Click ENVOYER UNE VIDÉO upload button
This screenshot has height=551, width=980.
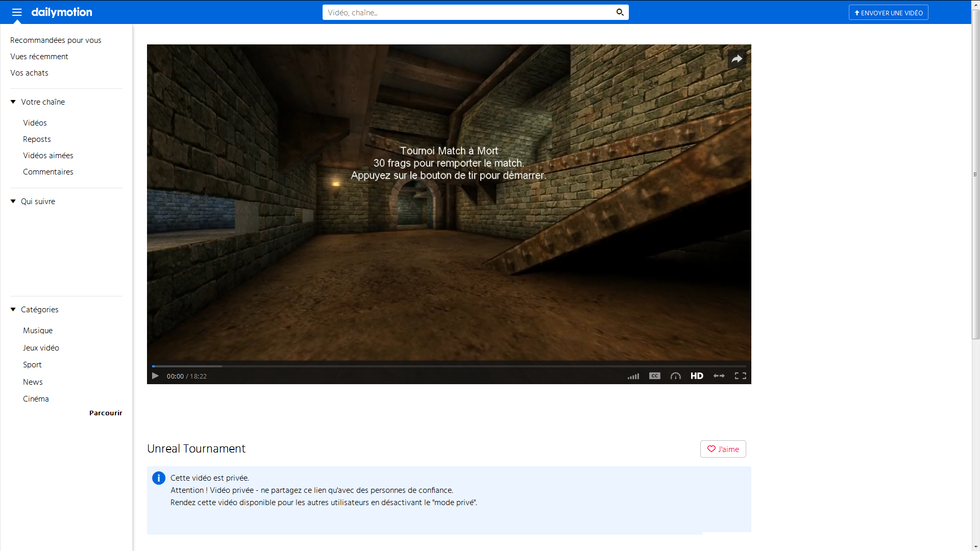(x=889, y=13)
